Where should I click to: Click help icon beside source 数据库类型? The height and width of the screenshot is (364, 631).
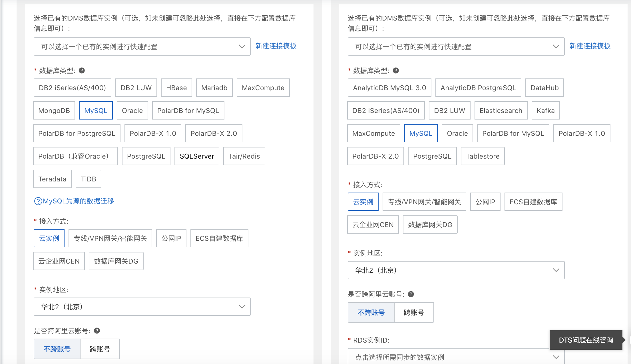(82, 70)
